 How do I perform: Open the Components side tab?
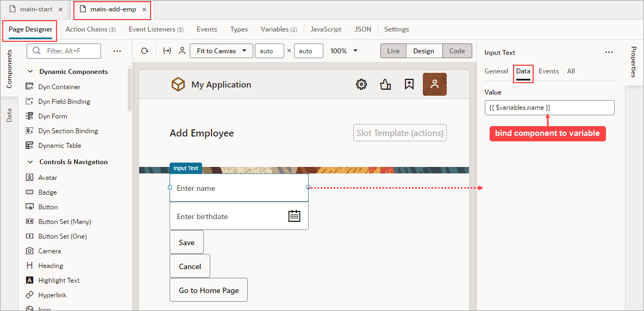click(9, 69)
